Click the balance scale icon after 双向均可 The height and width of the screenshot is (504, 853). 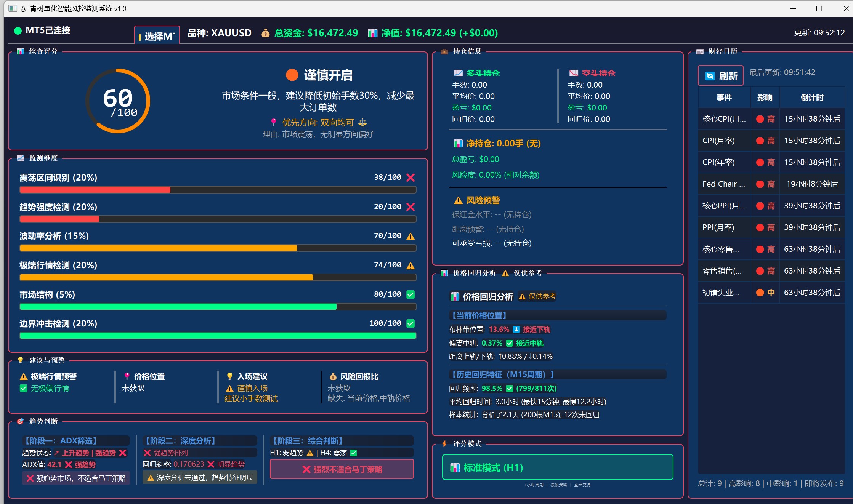362,122
